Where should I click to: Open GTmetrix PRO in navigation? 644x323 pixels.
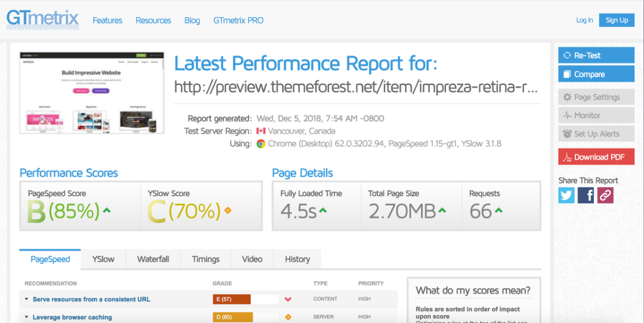238,20
